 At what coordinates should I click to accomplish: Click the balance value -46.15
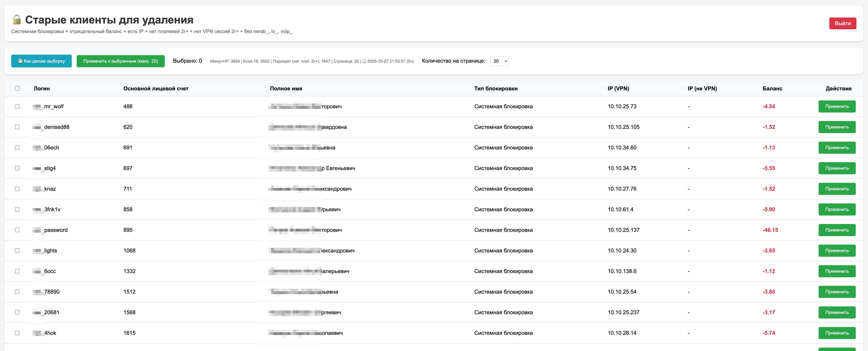[x=770, y=230]
